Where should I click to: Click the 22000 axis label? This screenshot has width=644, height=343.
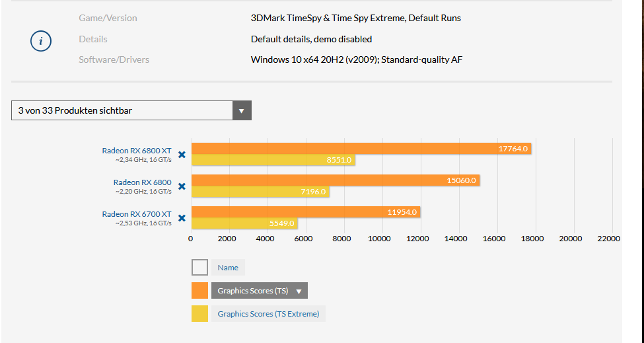point(609,239)
